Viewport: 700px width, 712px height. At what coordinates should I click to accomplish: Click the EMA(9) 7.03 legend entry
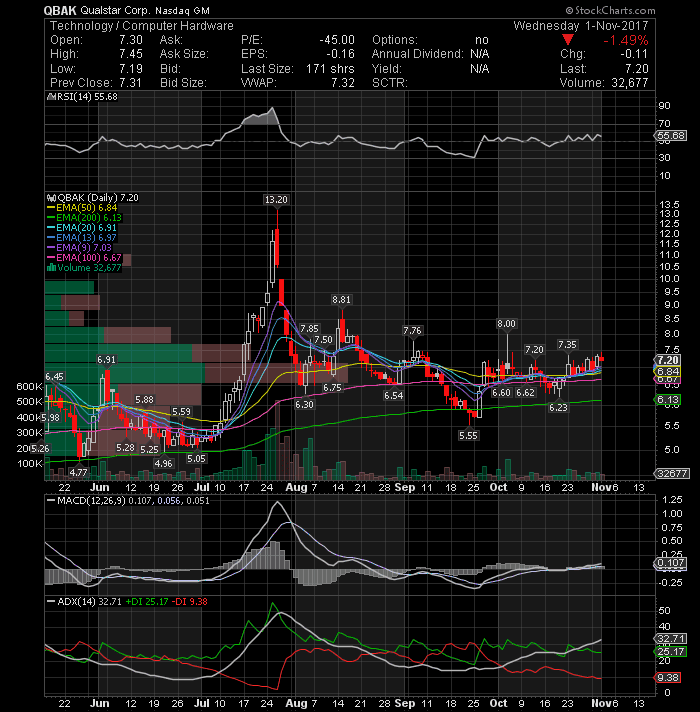pyautogui.click(x=79, y=247)
